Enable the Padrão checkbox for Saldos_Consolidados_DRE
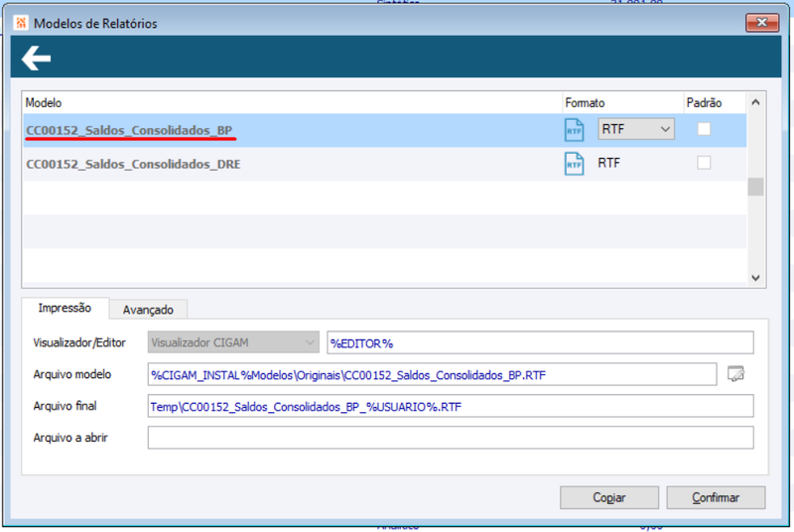Viewport: 794px width, 532px height. point(704,163)
